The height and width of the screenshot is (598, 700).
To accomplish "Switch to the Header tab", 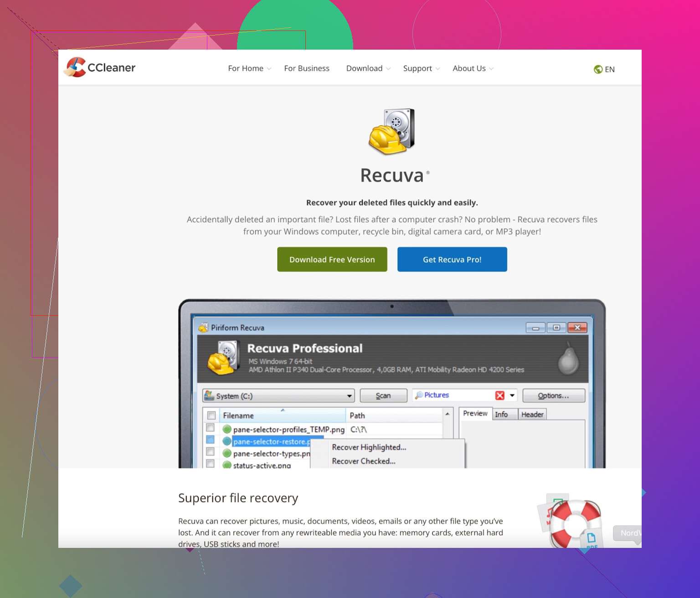I will coord(532,414).
